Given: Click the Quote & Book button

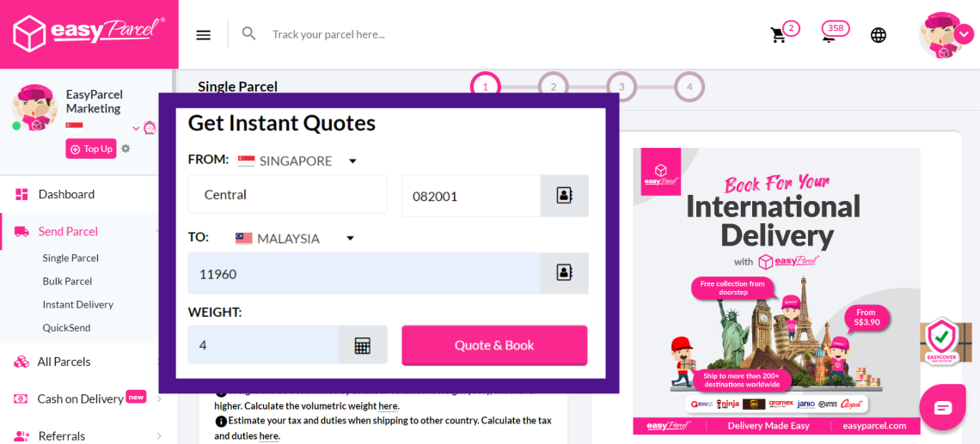Looking at the screenshot, I should (x=494, y=345).
